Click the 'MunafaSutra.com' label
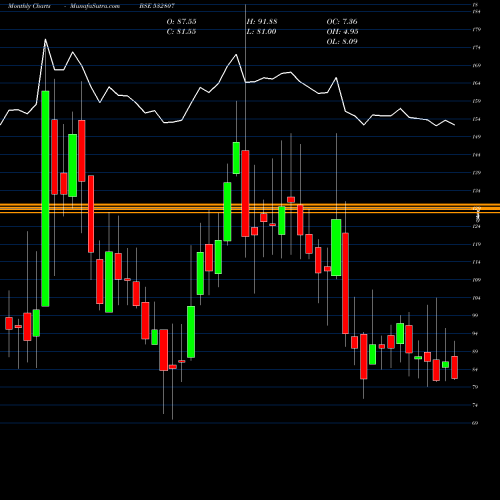500x500 pixels. click(x=95, y=6)
